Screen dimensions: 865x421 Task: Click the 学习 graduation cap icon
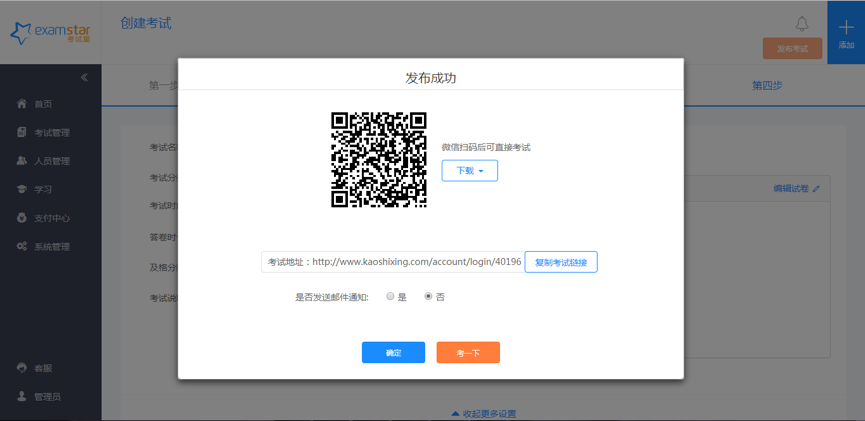click(x=22, y=189)
